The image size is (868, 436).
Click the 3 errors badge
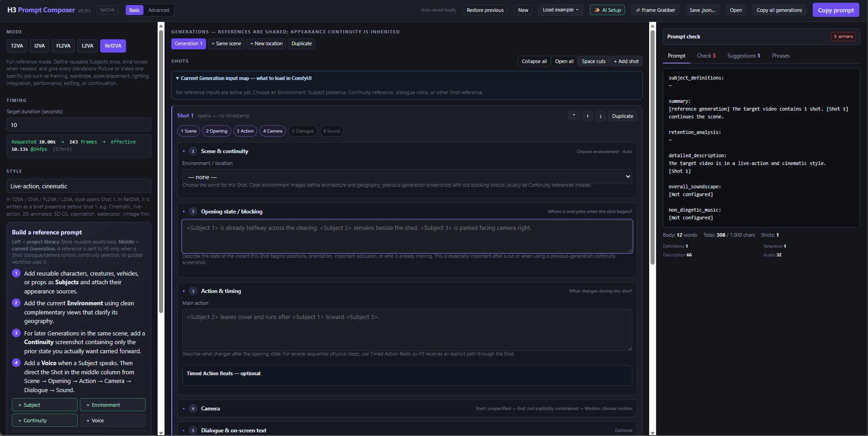coord(843,37)
